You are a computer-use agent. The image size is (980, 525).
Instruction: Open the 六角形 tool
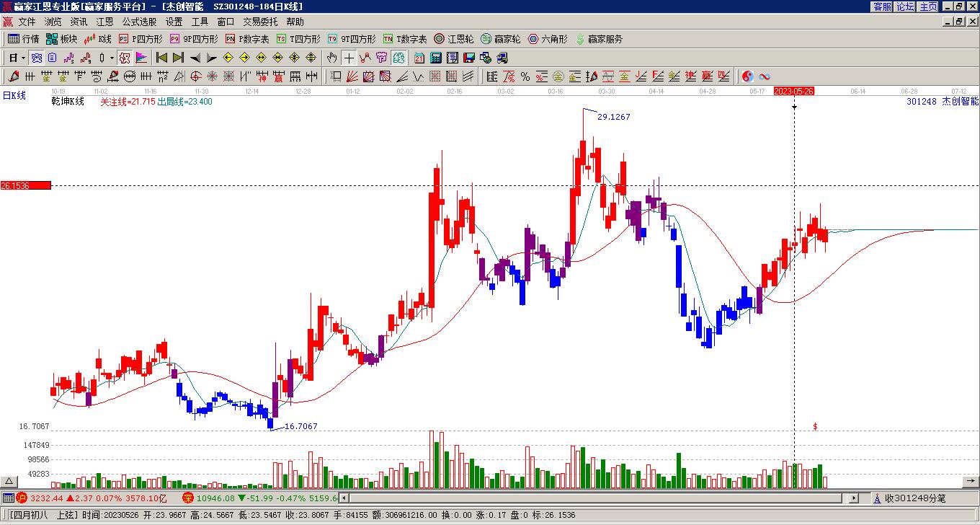(x=548, y=39)
